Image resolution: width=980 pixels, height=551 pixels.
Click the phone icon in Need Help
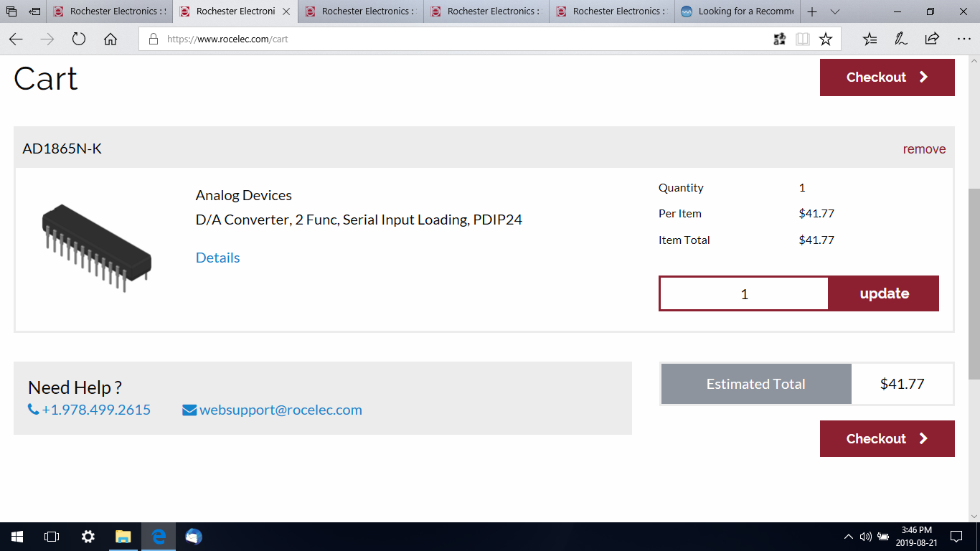(33, 410)
